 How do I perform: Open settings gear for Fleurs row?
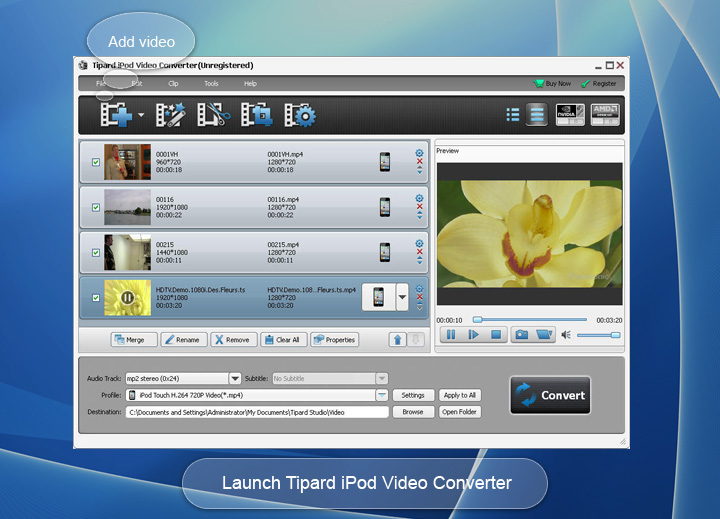(x=419, y=289)
